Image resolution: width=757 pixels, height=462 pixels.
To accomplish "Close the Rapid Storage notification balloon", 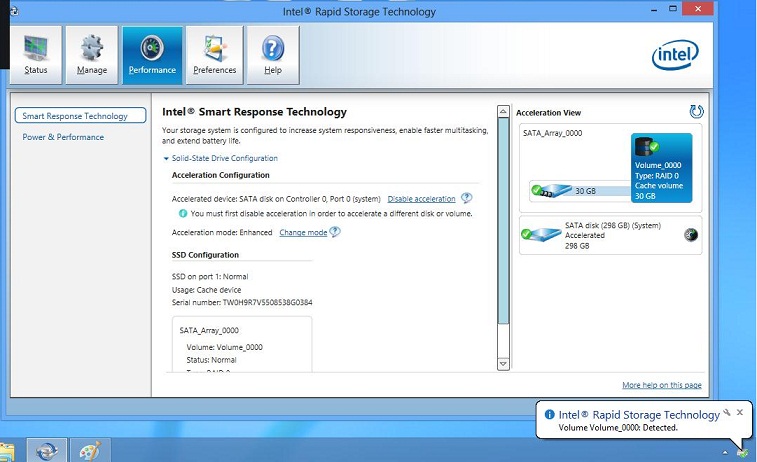I will (x=740, y=412).
